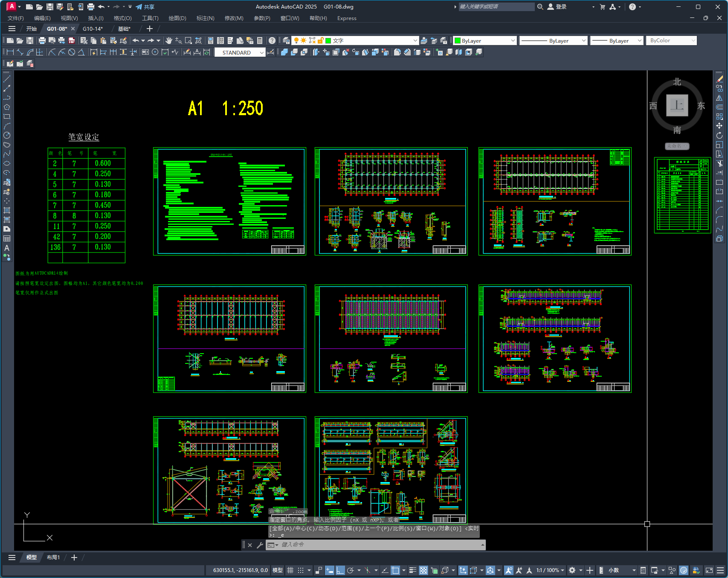Click the Plot printer icon in toolbar
Viewport: 728px width, 578px height.
click(42, 41)
